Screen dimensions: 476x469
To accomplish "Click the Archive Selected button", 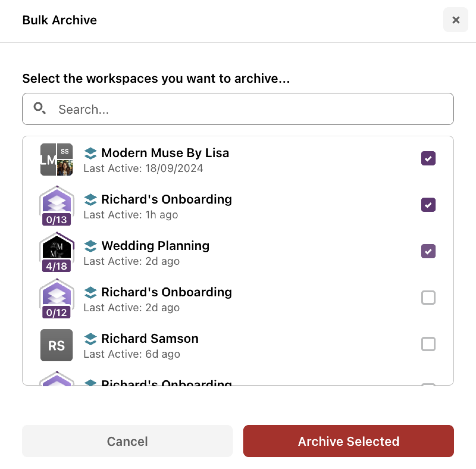I will point(348,441).
